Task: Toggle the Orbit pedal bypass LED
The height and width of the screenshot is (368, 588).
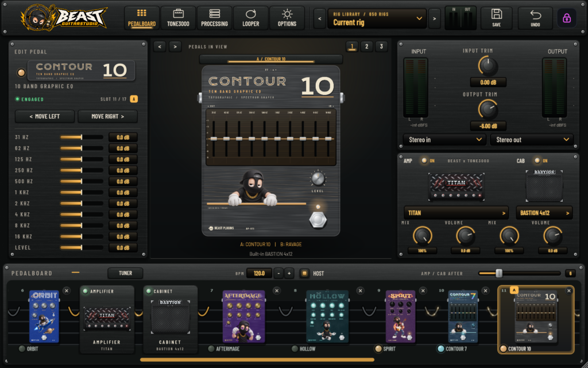Action: point(22,349)
